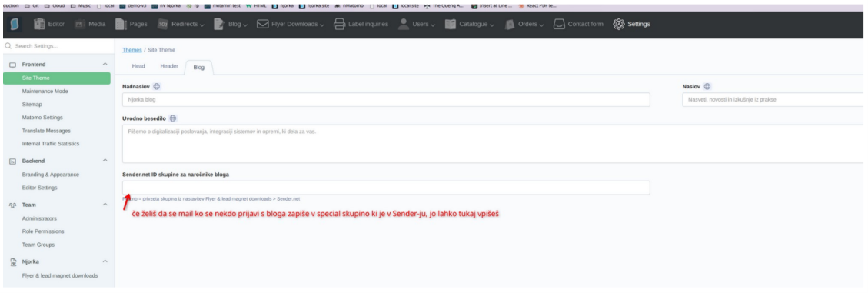Open the Sitemap settings page

tap(32, 104)
